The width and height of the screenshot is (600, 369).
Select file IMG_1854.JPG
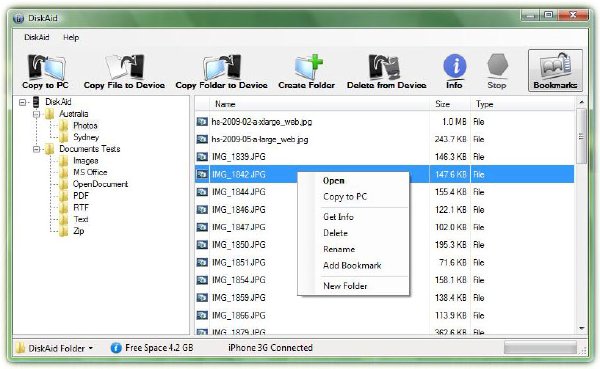click(238, 280)
